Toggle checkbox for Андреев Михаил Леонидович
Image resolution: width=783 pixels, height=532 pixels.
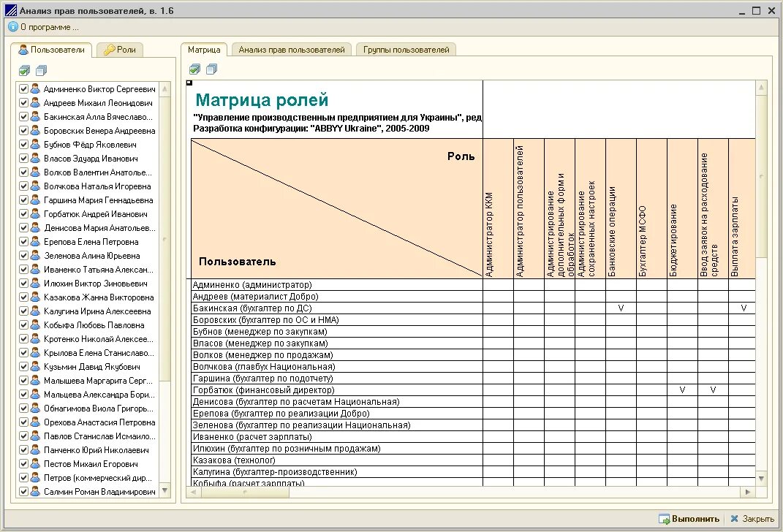tap(23, 103)
